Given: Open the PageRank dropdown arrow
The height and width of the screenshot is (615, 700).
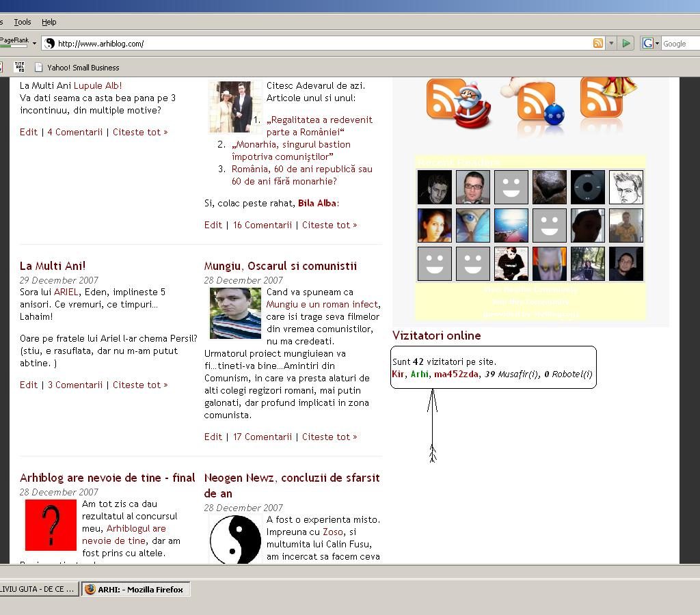Looking at the screenshot, I should coord(34,43).
